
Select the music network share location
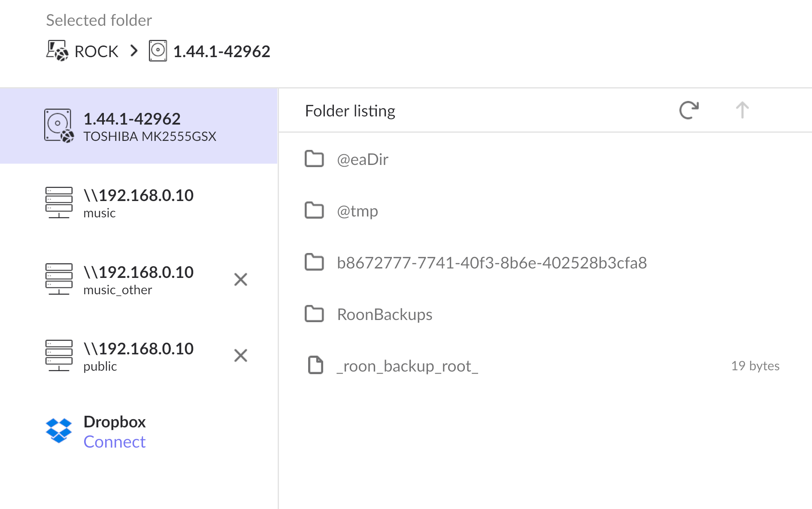(138, 203)
